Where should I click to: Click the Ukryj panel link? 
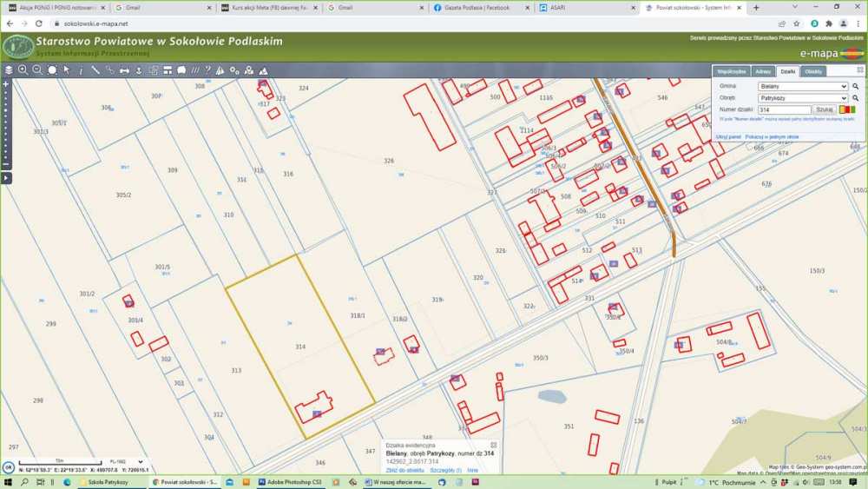728,136
